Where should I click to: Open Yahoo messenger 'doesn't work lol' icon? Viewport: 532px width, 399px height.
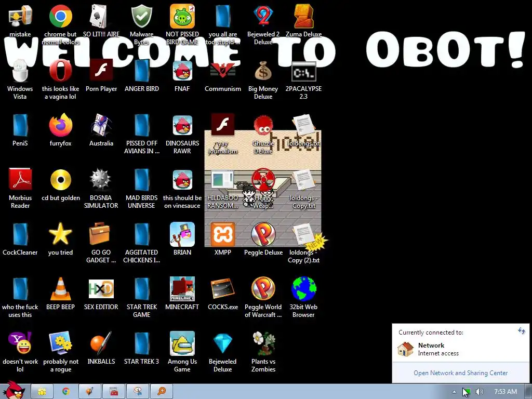click(x=20, y=343)
